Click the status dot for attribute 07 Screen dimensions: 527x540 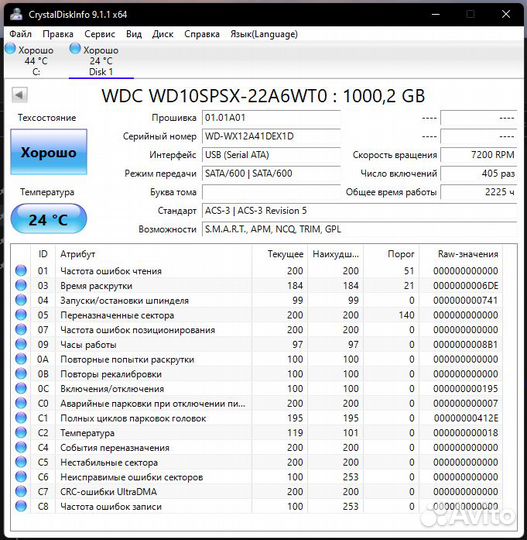tap(21, 330)
